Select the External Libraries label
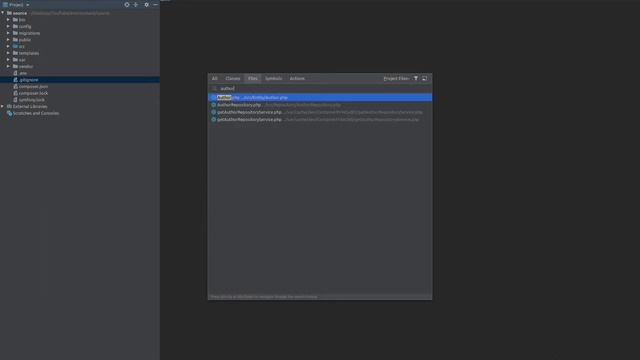640x360 pixels. (30, 107)
